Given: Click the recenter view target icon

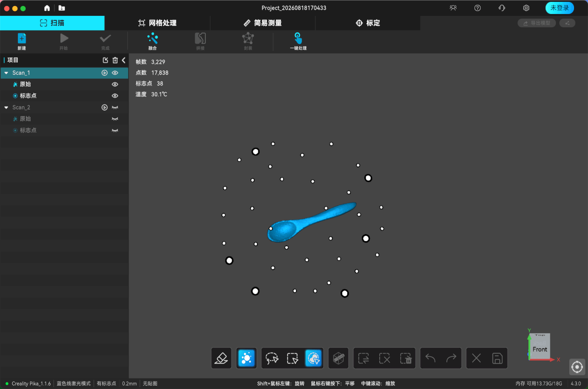Looking at the screenshot, I should pos(577,367).
